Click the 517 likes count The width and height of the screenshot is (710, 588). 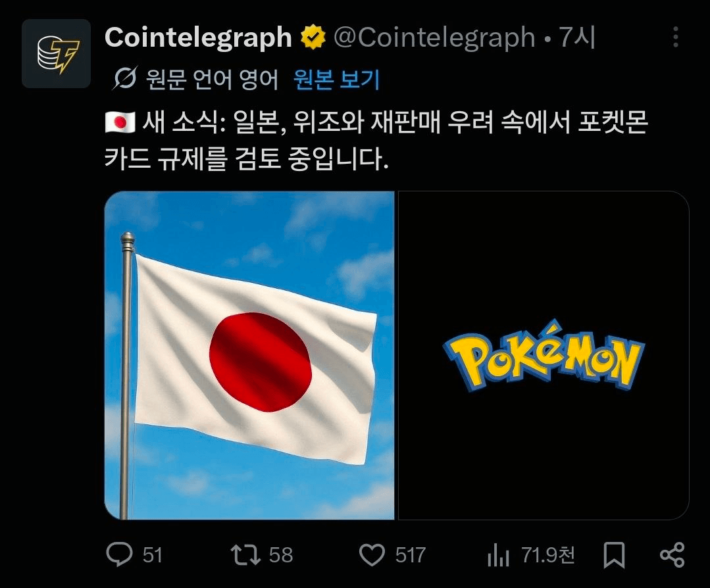tap(410, 555)
